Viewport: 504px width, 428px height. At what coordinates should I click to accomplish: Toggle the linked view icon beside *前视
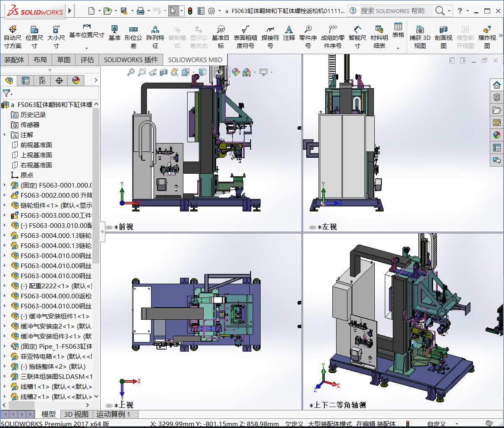tap(109, 227)
